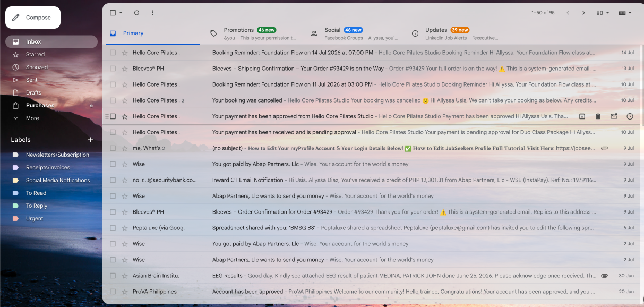The image size is (644, 307).
Task: Switch to the Updates tab
Action: tap(456, 33)
